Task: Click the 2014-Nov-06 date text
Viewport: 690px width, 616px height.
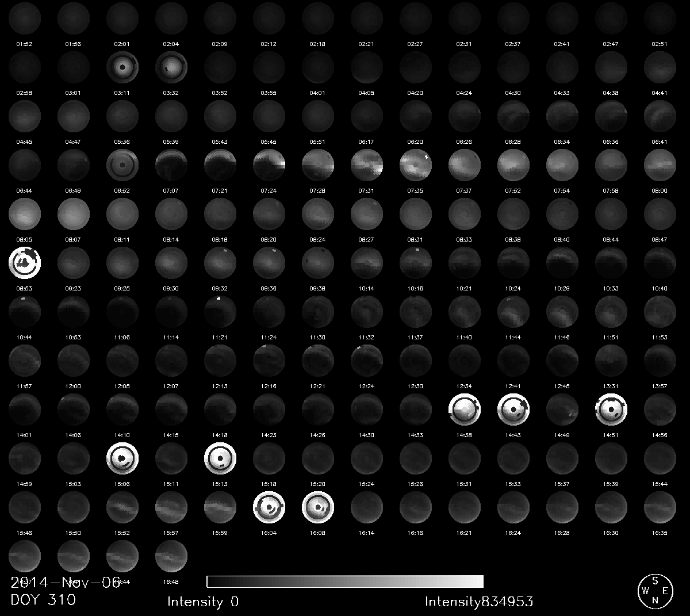Action: tap(66, 583)
